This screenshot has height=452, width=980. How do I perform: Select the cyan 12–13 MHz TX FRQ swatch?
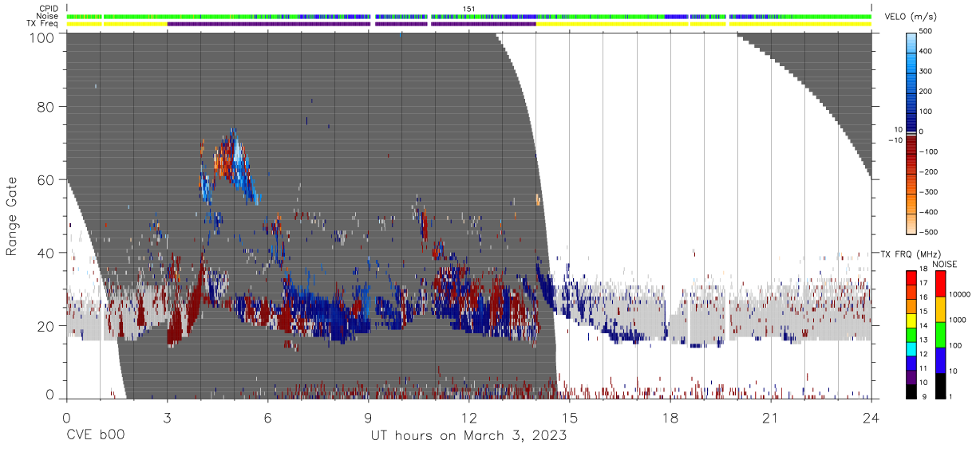coord(911,348)
